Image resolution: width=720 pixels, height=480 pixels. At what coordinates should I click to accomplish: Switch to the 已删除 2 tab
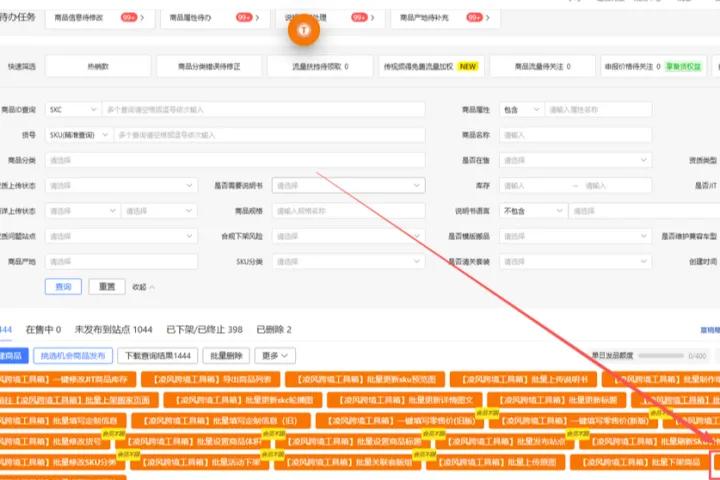(x=274, y=329)
